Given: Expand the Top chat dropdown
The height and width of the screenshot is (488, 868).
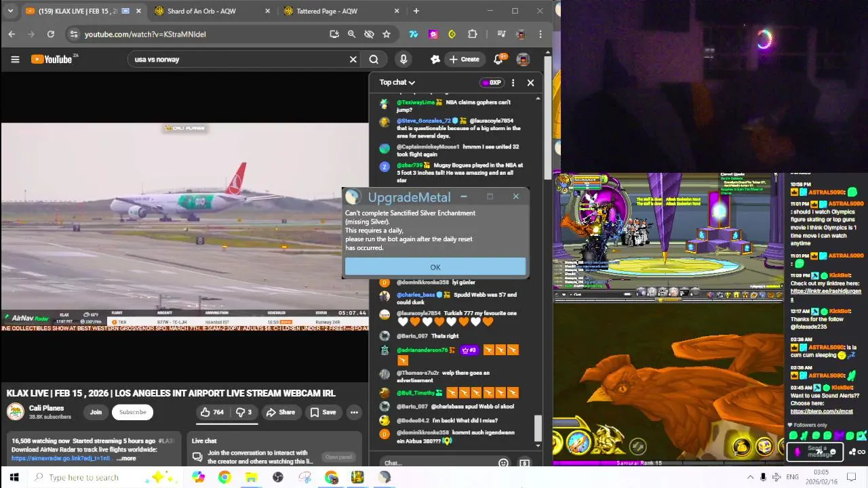Looking at the screenshot, I should coord(397,83).
